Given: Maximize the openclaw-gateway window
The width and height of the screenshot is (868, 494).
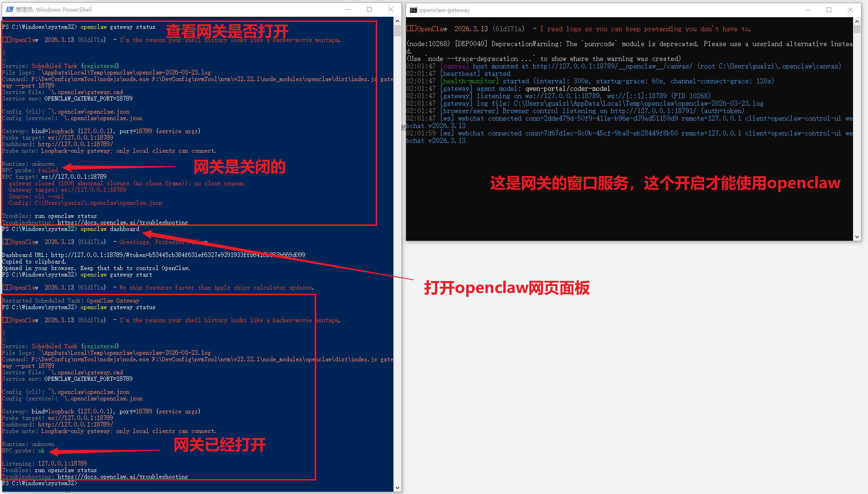Looking at the screenshot, I should click(829, 10).
